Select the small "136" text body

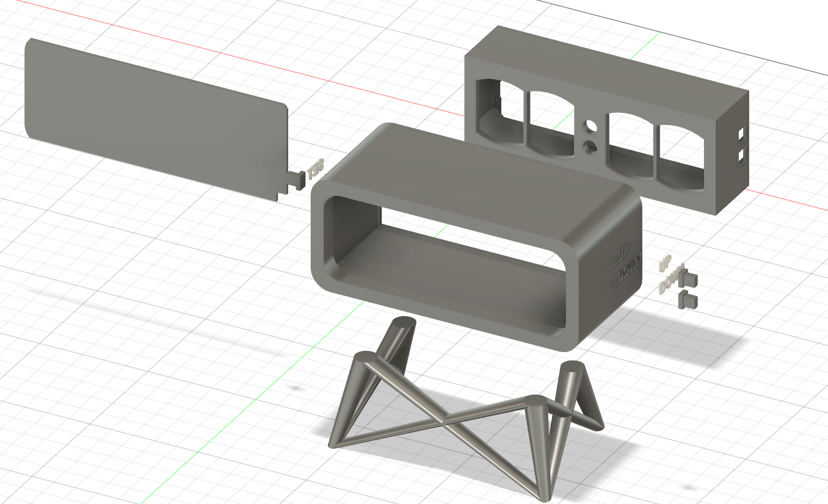(316, 169)
